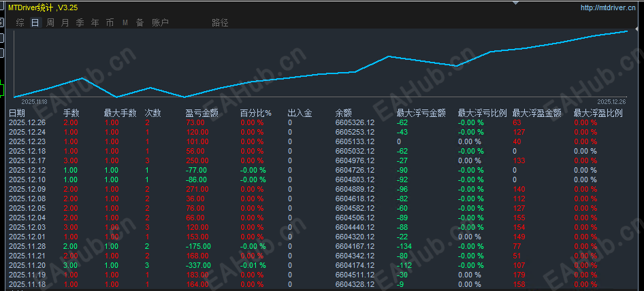Click the 百分比% column header

[255, 114]
